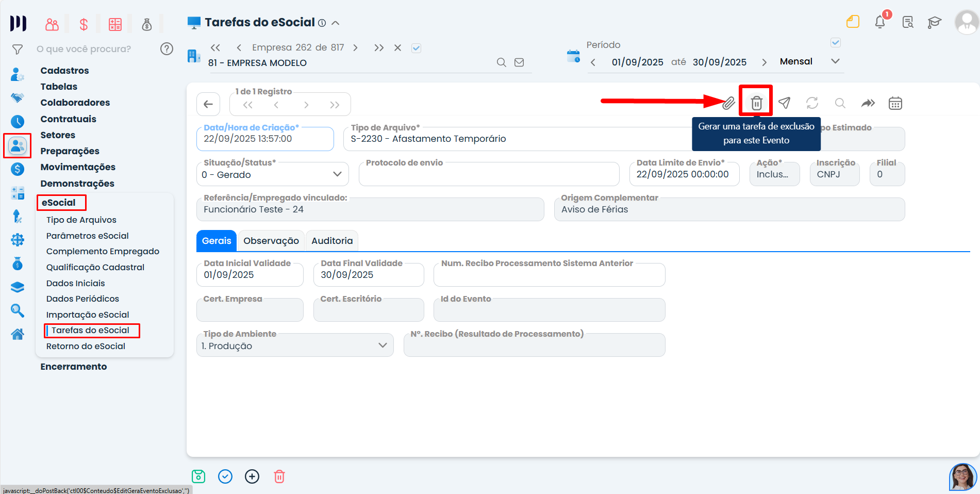This screenshot has height=494, width=980.
Task: Click the back arrow button
Action: [x=208, y=104]
